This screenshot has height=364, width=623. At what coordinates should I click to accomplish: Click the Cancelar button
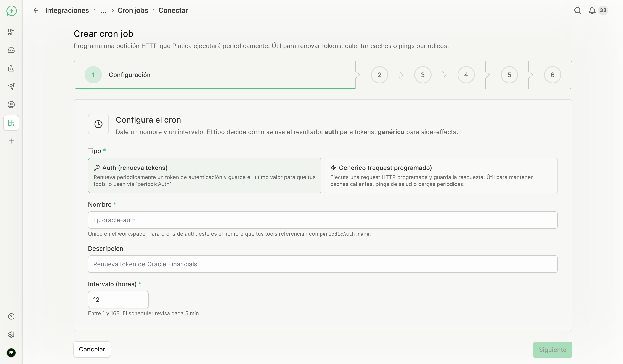(x=92, y=350)
